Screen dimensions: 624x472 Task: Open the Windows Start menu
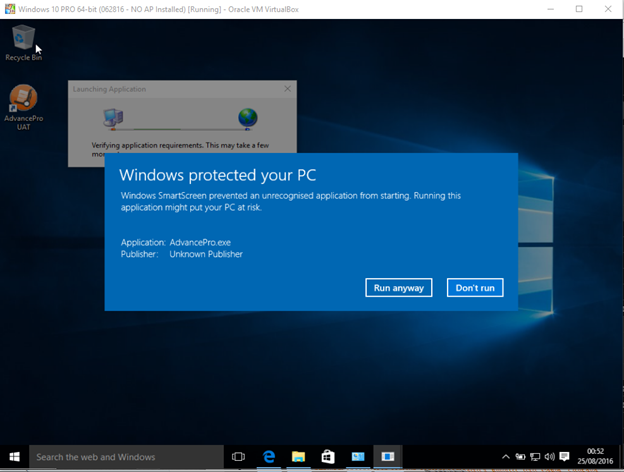click(14, 457)
